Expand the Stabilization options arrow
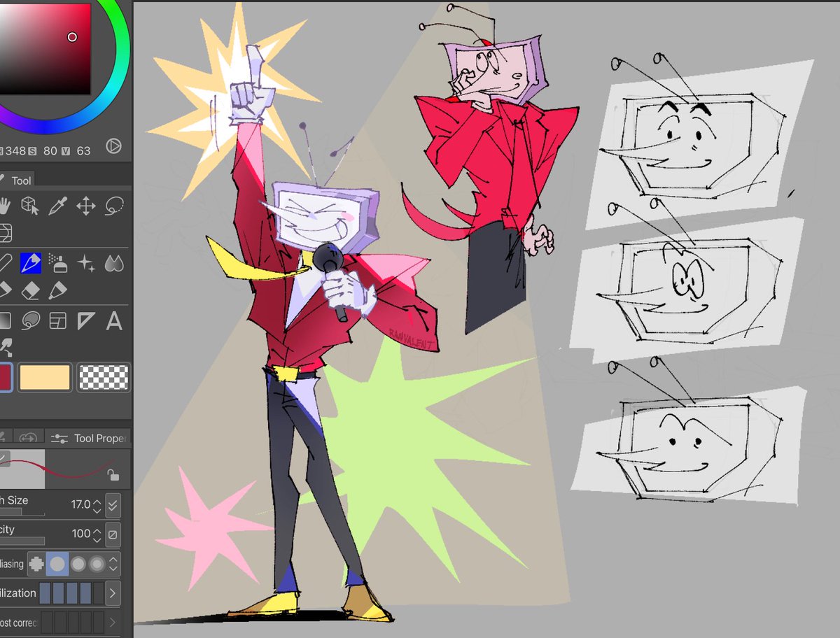Image resolution: width=840 pixels, height=638 pixels. pyautogui.click(x=113, y=594)
